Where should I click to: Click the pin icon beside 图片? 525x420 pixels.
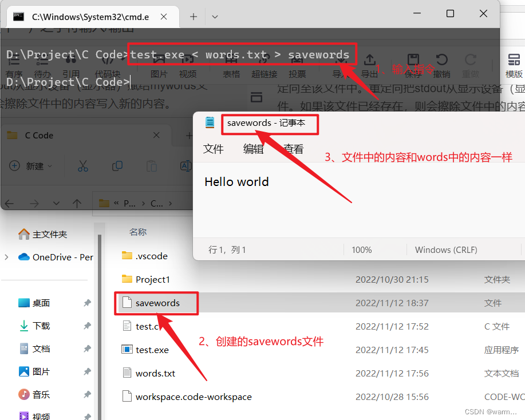[87, 371]
